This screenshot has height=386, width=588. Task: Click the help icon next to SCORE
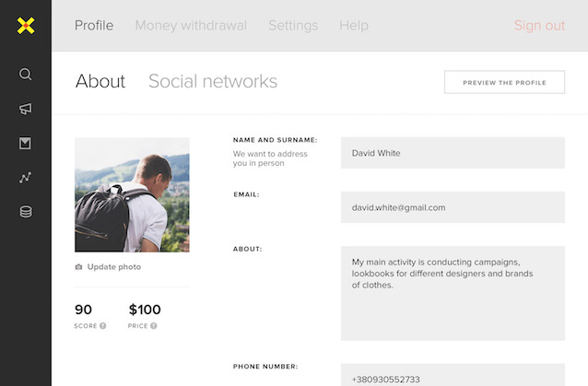(x=102, y=326)
